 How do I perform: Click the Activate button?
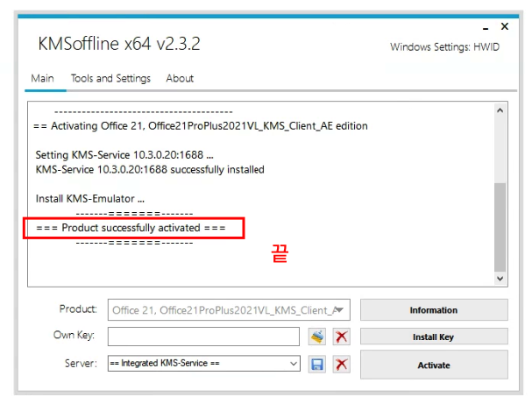click(x=434, y=365)
